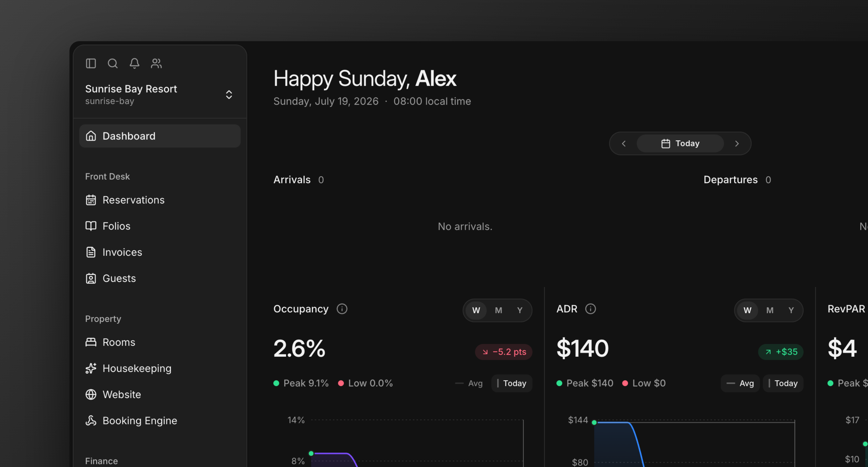Click the 'Sunday, July 19, 2026' date text

click(x=325, y=101)
